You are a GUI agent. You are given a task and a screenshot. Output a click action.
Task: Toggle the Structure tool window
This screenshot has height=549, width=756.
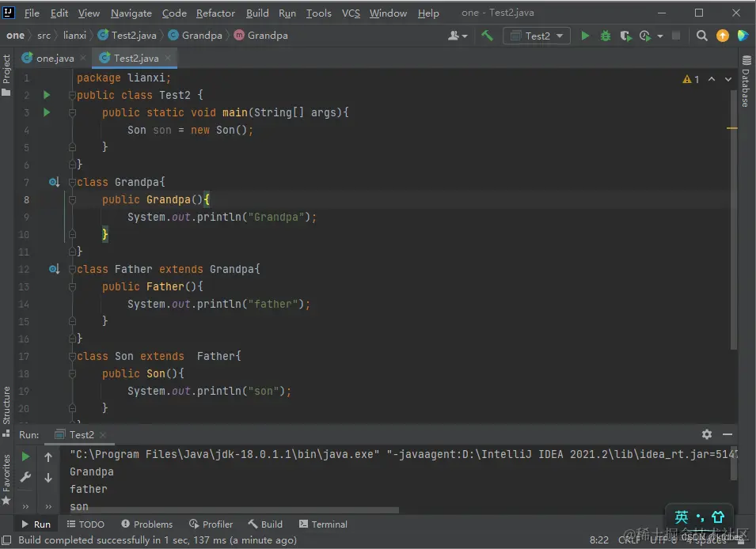tap(6, 411)
